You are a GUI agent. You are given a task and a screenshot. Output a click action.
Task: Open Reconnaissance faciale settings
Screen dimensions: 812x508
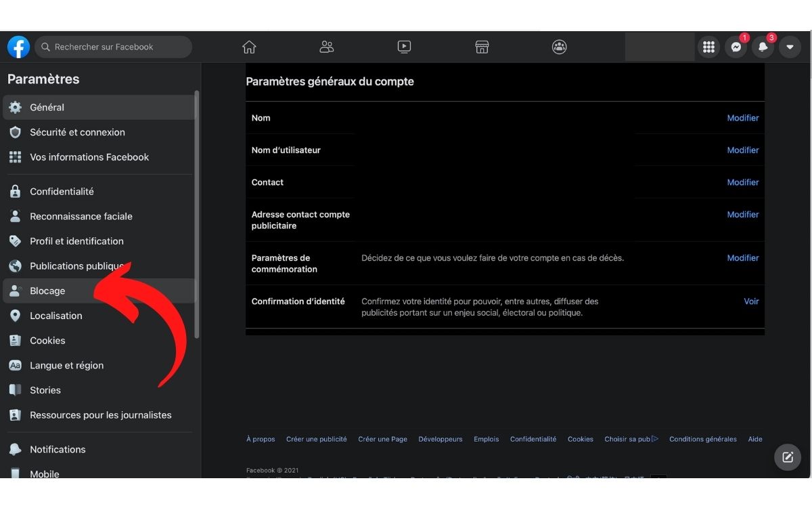(99, 217)
